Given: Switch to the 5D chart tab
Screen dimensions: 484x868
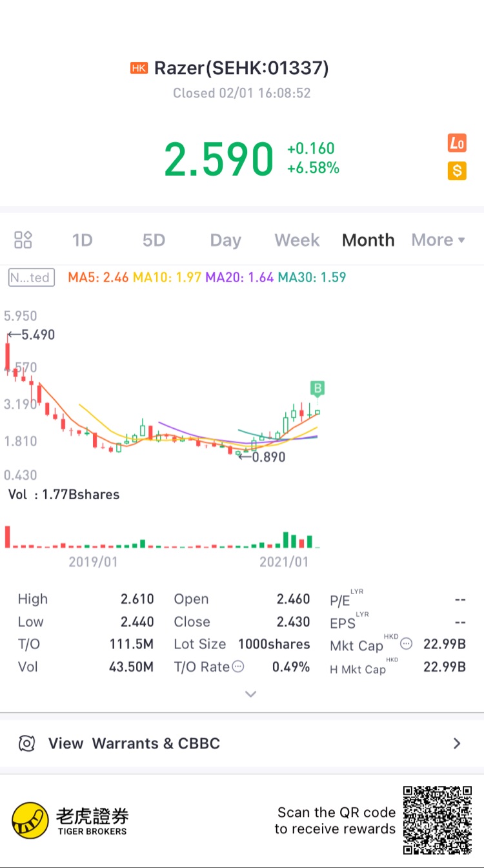Looking at the screenshot, I should point(154,240).
